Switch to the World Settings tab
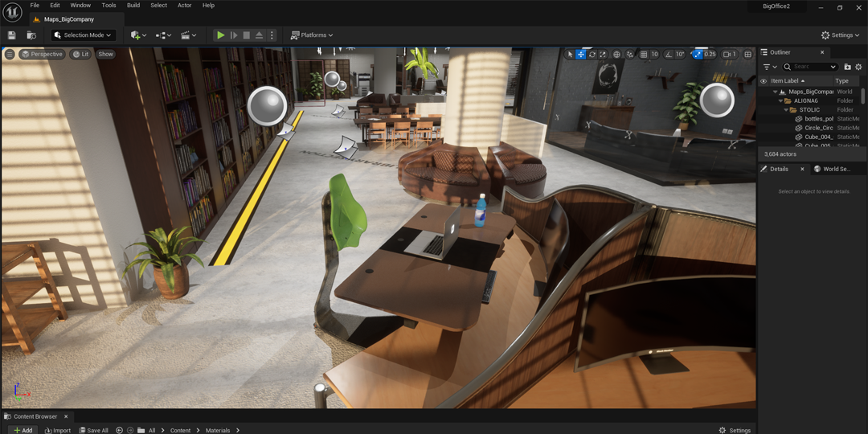 pos(833,169)
